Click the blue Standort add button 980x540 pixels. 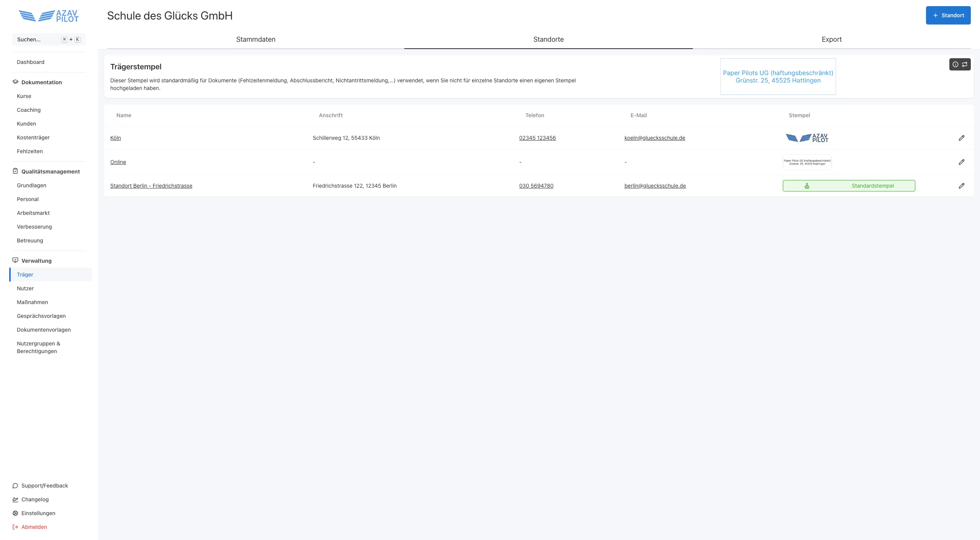pos(948,15)
